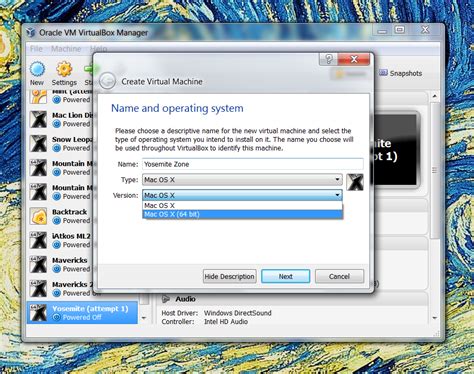Select the Mint VM icon at top of list
This screenshot has height=374, width=474.
tap(38, 97)
